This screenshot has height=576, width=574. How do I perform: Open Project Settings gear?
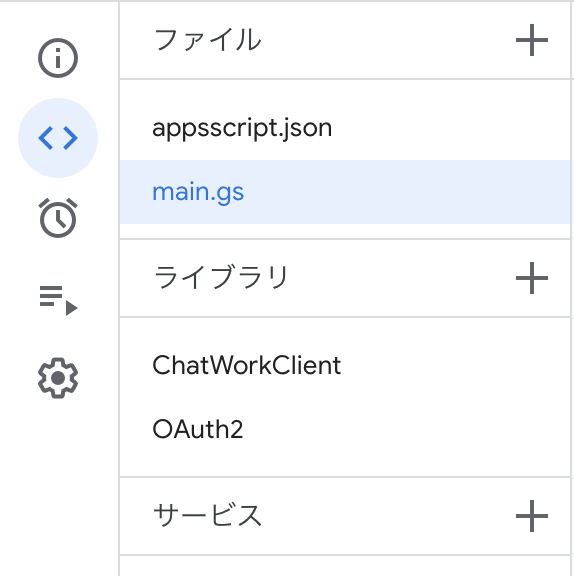click(58, 378)
